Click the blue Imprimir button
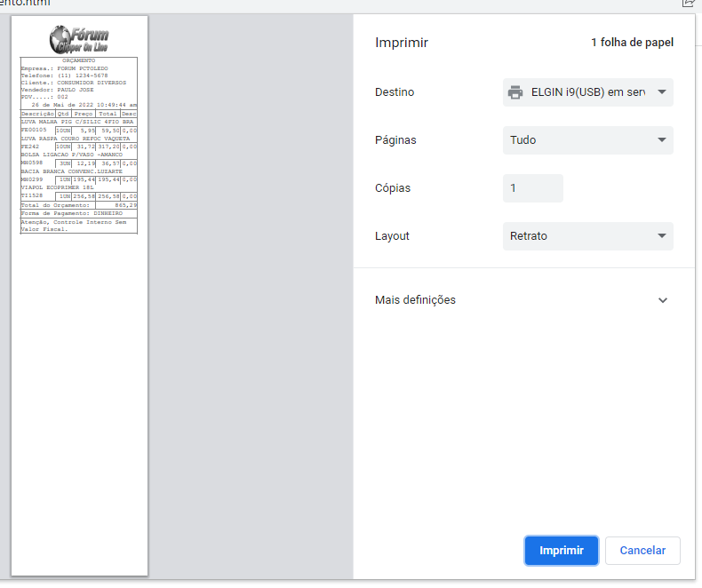702x588 pixels. pyautogui.click(x=561, y=551)
